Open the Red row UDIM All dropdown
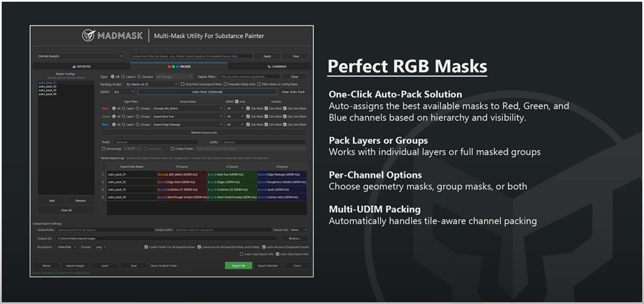The height and width of the screenshot is (304, 644). tap(235, 108)
